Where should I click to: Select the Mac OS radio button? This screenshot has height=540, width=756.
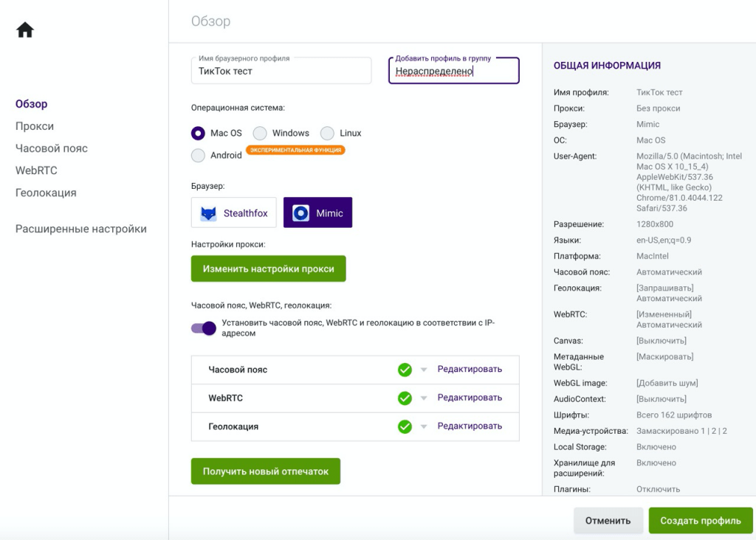pyautogui.click(x=198, y=134)
